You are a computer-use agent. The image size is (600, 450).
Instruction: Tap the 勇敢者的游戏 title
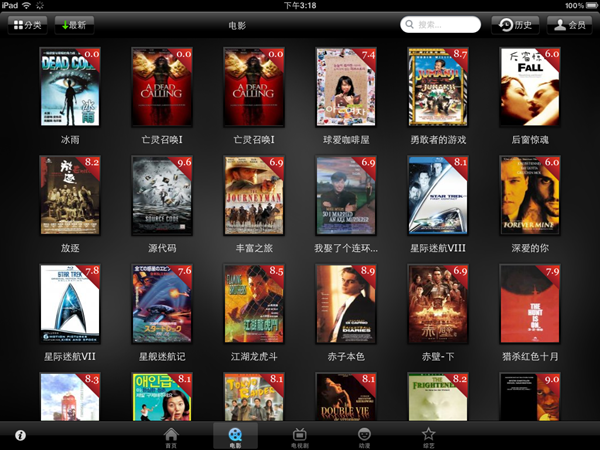[x=438, y=140]
